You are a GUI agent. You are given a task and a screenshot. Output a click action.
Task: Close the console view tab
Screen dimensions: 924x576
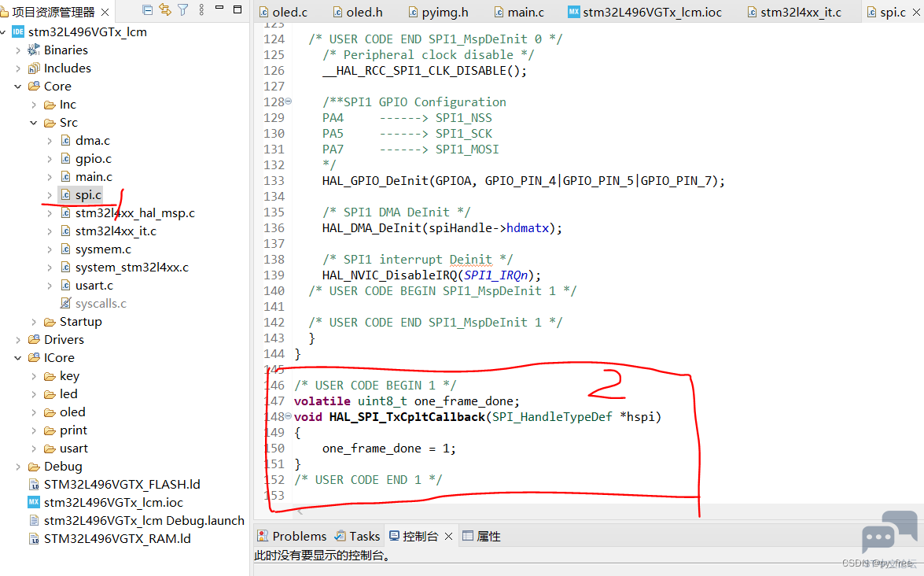[448, 537]
